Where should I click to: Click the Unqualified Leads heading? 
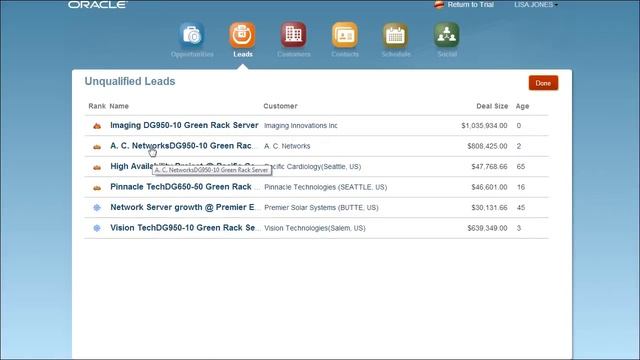tap(130, 81)
